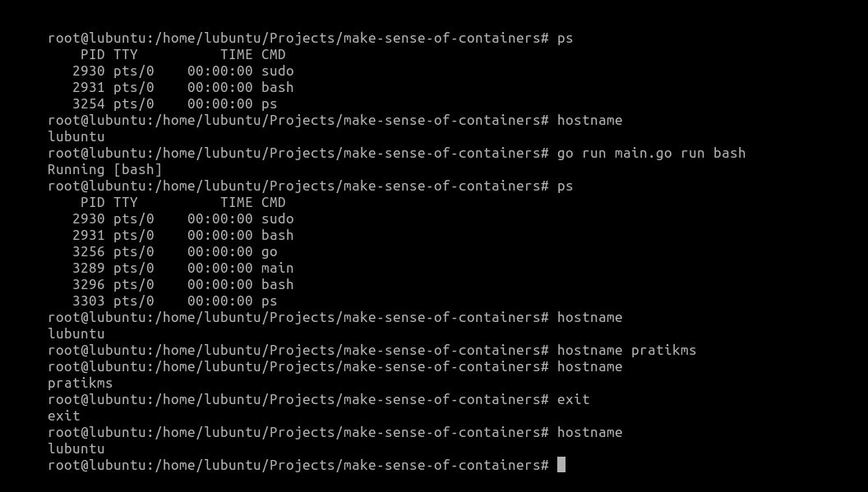Click the "hostname" command directly above "pratikms" output
Screen dimensions: 868x492
pyautogui.click(x=590, y=366)
